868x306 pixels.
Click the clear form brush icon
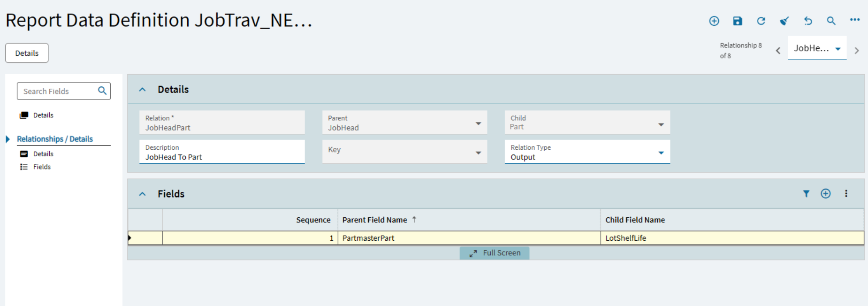point(784,21)
